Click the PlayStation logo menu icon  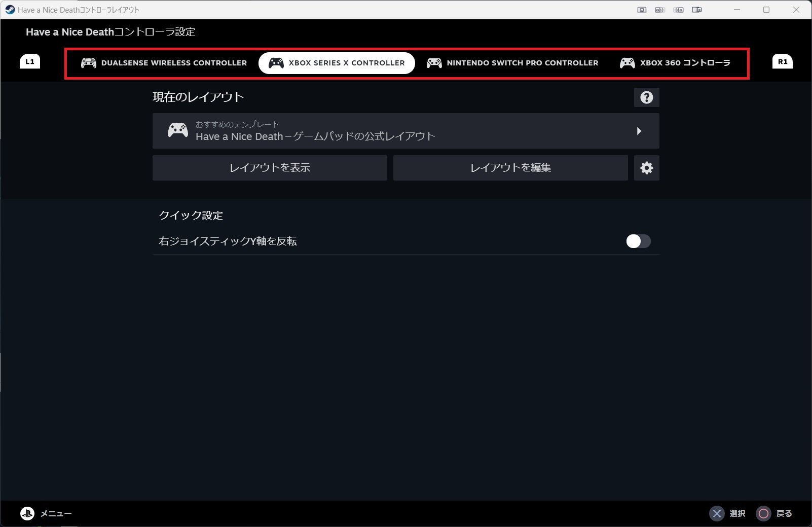[x=27, y=513]
